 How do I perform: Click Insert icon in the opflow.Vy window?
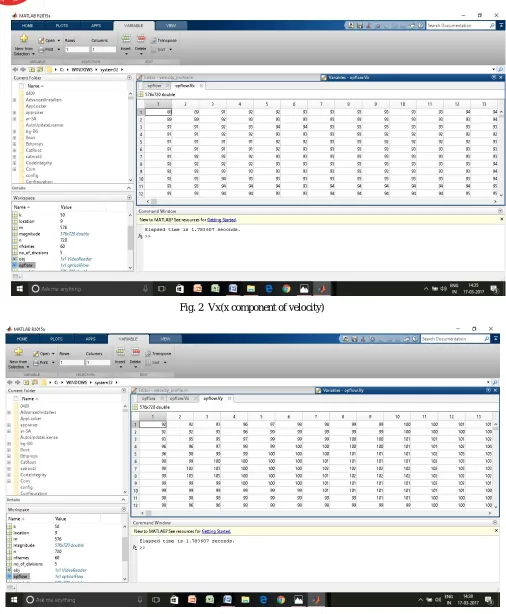[120, 351]
